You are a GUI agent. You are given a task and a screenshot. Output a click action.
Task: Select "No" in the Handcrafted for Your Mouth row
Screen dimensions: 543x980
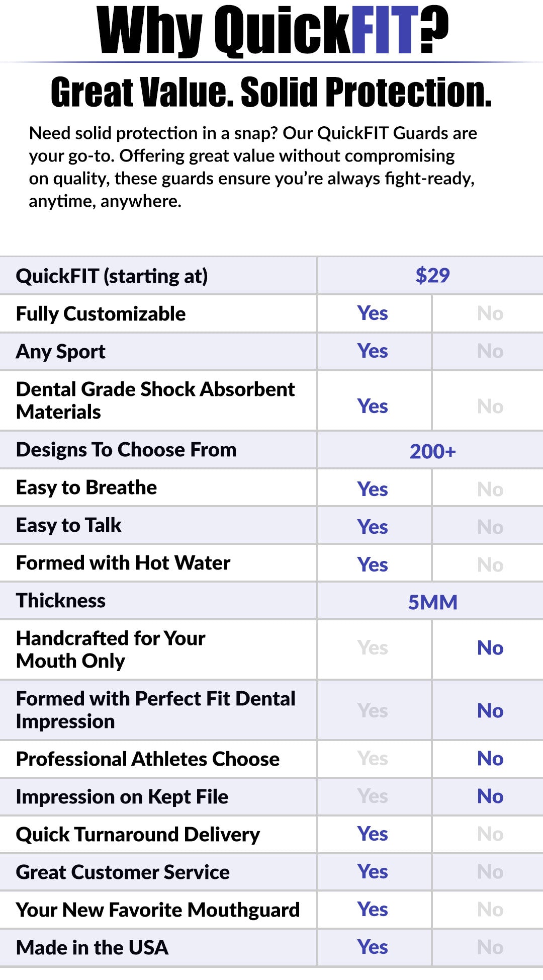pos(490,648)
